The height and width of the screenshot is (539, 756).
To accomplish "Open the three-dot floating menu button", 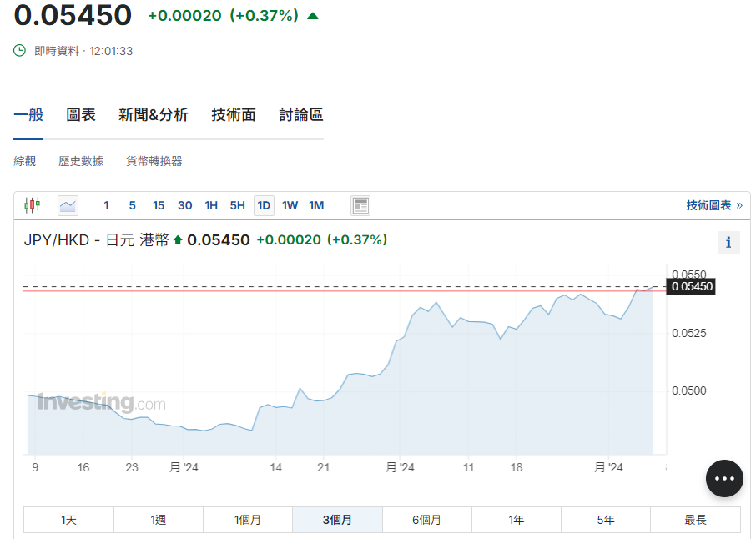I will (724, 478).
